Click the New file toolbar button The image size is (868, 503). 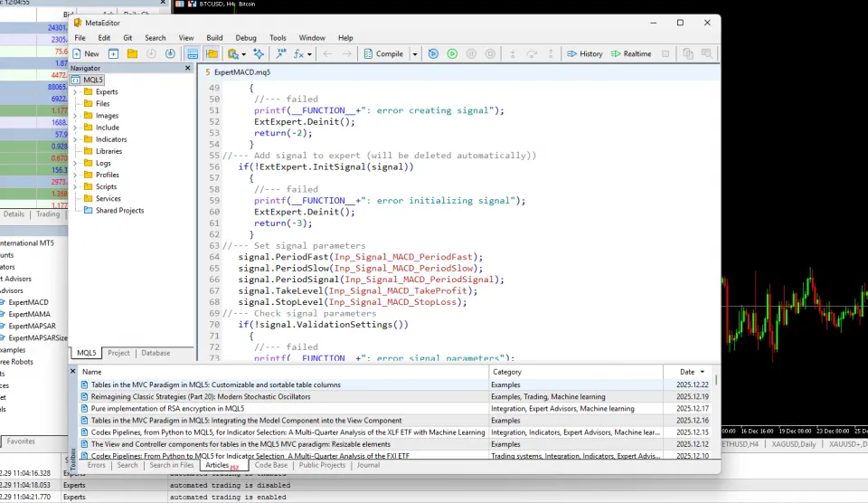86,54
